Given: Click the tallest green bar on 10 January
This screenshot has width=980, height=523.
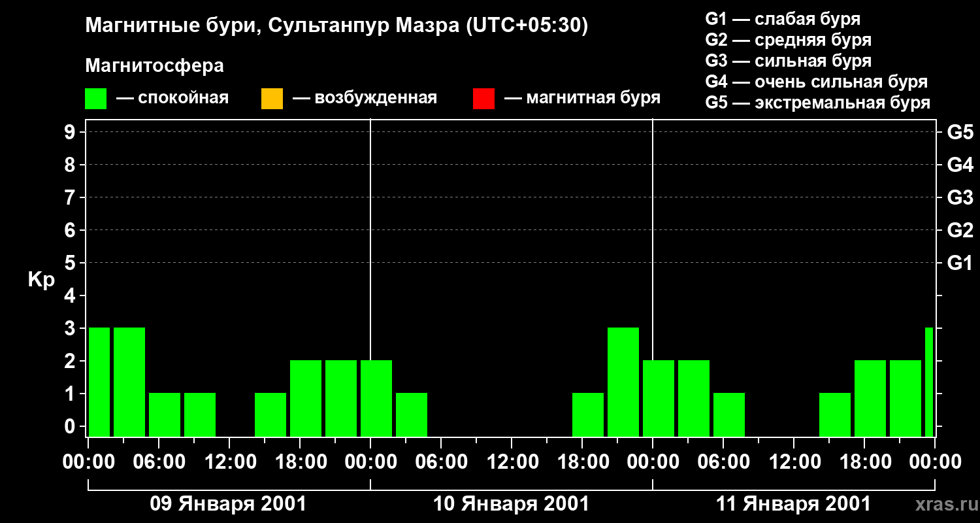Looking at the screenshot, I should [623, 382].
